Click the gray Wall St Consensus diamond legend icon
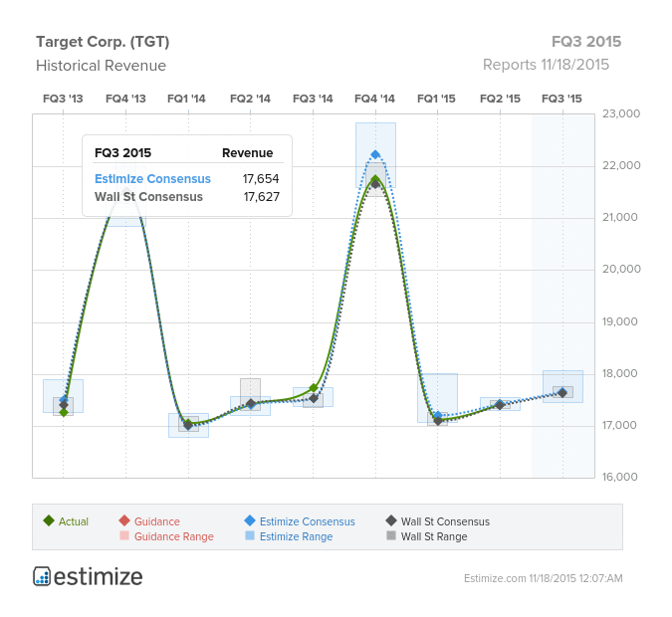Viewport: 672px width, 617px height. coord(391,520)
